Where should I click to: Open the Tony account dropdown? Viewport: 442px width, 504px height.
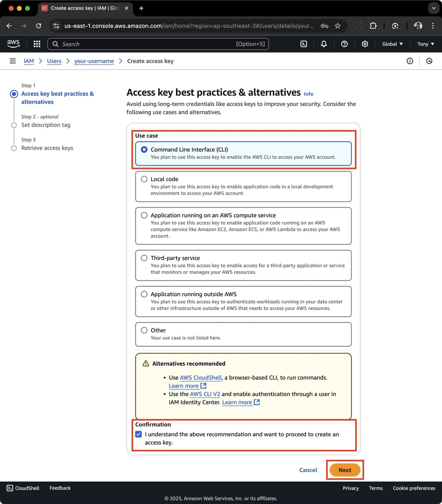[426, 44]
